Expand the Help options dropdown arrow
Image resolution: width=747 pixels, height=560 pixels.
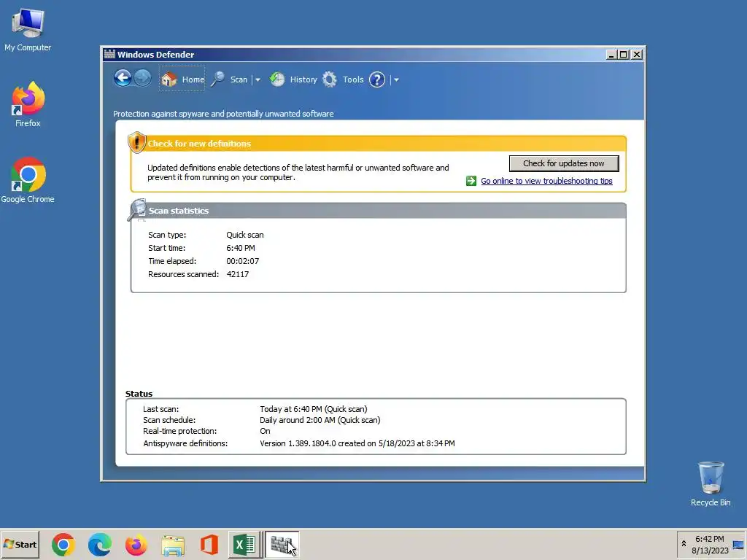click(x=396, y=80)
